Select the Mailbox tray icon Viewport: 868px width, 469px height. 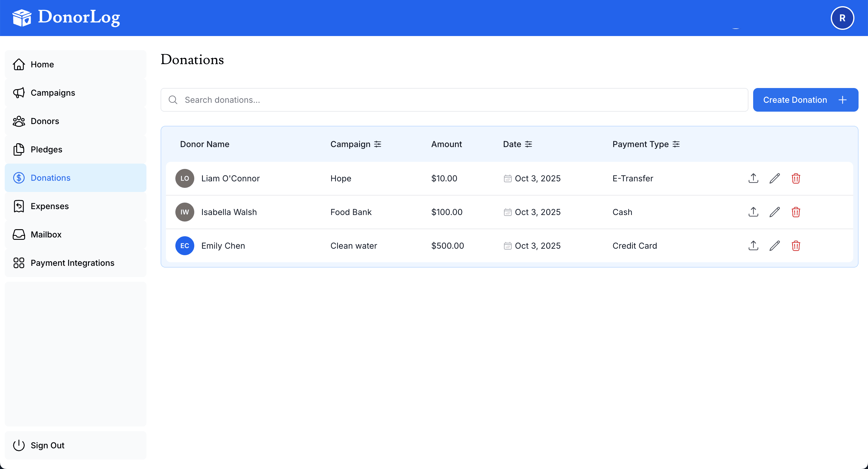point(19,234)
